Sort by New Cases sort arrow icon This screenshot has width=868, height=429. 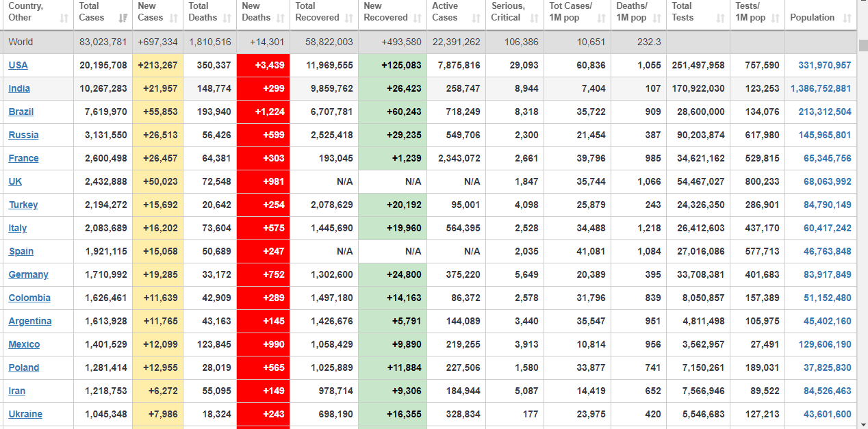click(175, 18)
